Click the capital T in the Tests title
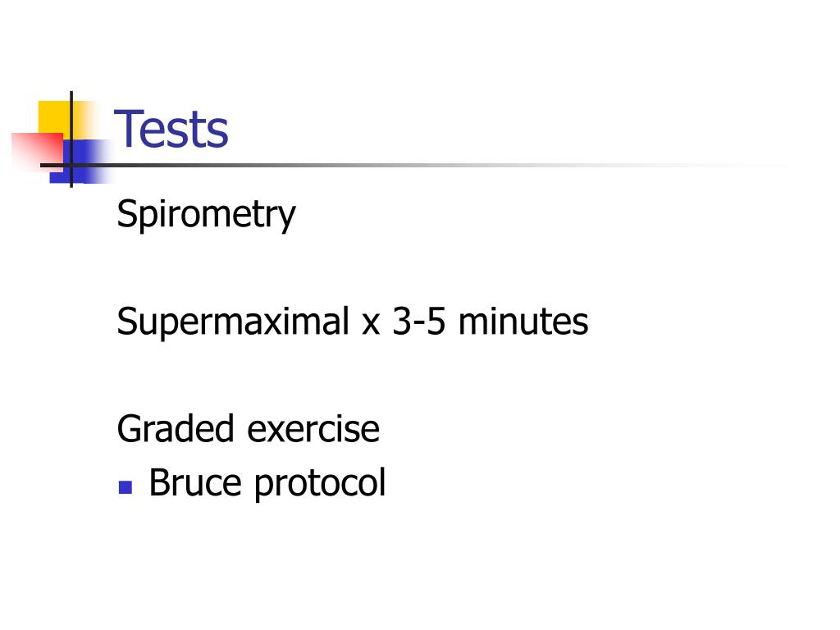The image size is (840, 630). click(x=127, y=128)
